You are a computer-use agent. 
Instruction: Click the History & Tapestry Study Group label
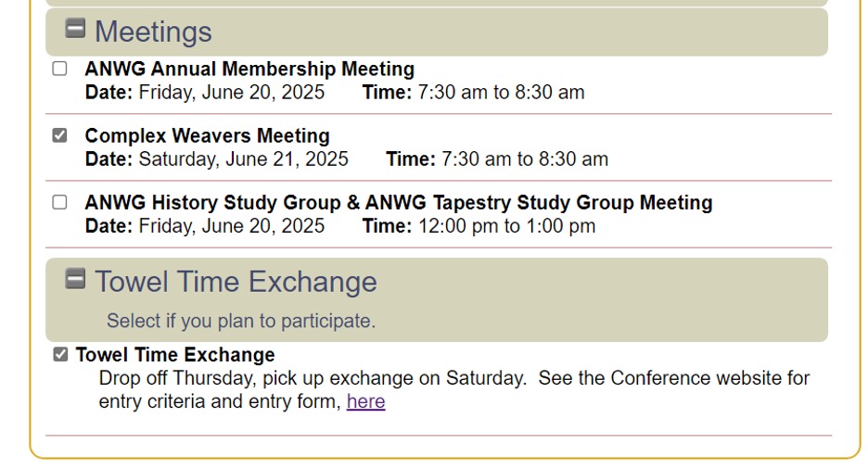tap(399, 202)
